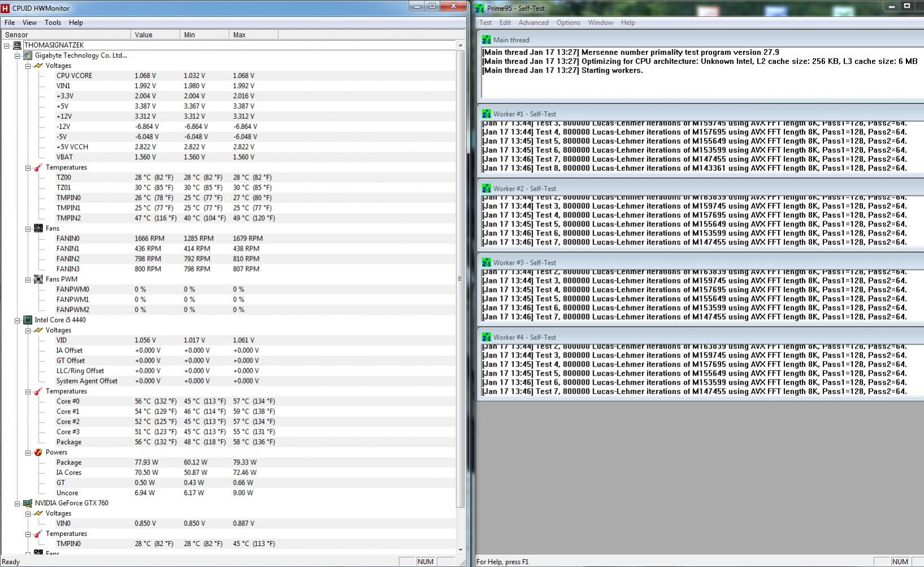Collapse the THOMASIGNATZEK root node
The width and height of the screenshot is (924, 567).
(7, 45)
